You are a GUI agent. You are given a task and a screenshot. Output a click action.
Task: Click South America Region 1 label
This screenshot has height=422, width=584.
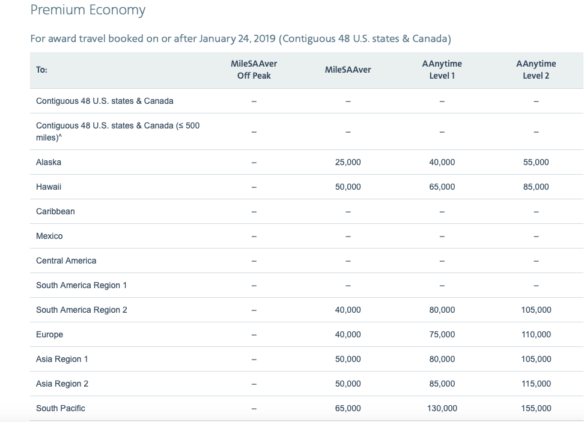pyautogui.click(x=82, y=285)
